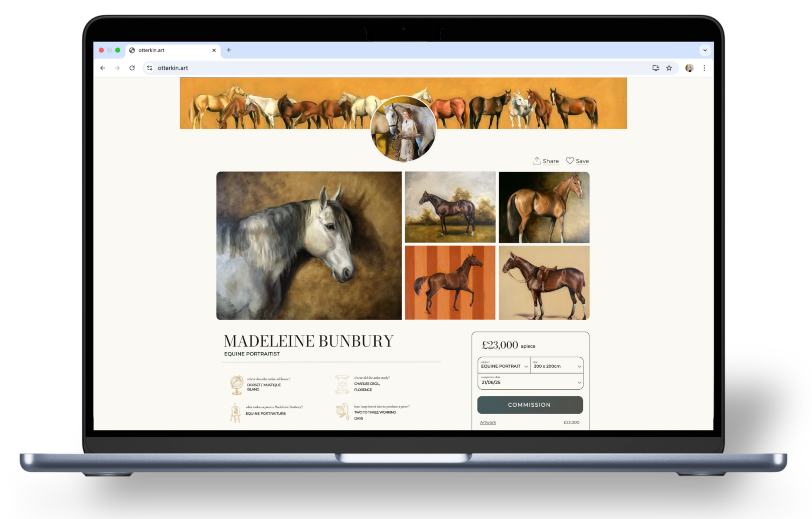Click the Artwork link under Commission
Image resolution: width=812 pixels, height=519 pixels.
(488, 422)
